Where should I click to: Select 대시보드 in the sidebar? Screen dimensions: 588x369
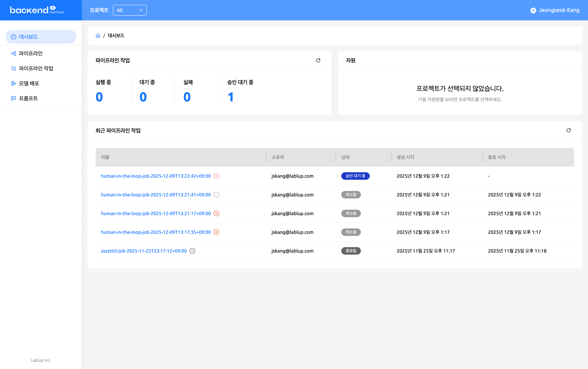(x=29, y=37)
